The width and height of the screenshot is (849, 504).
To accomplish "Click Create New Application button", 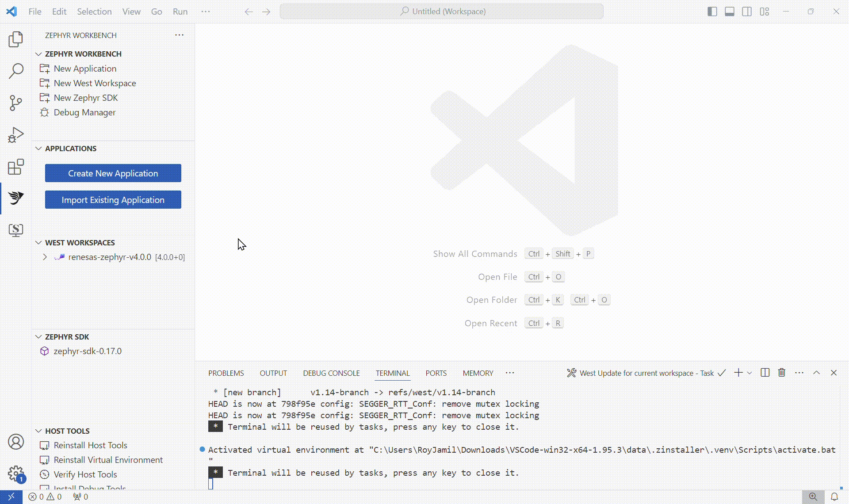I will coord(113,173).
